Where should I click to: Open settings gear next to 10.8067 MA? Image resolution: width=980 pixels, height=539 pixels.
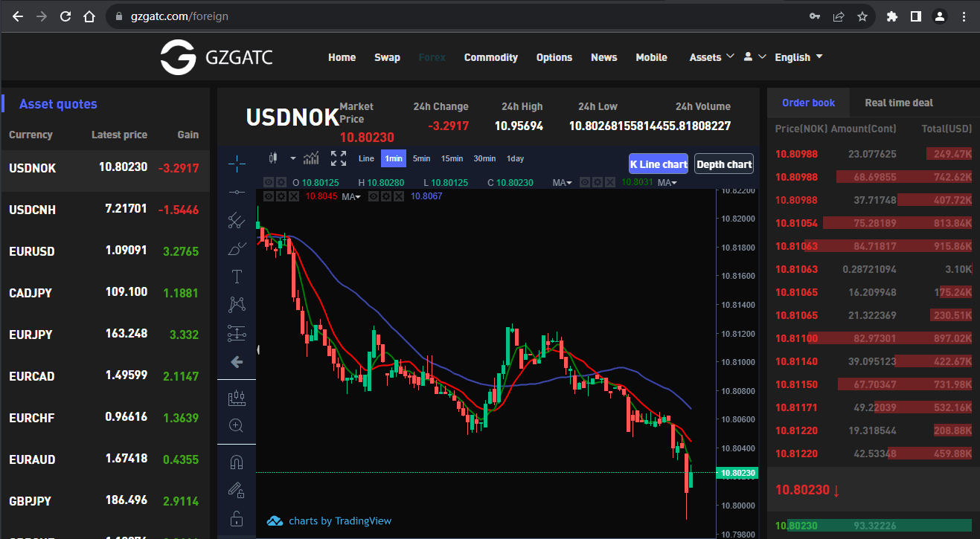385,196
